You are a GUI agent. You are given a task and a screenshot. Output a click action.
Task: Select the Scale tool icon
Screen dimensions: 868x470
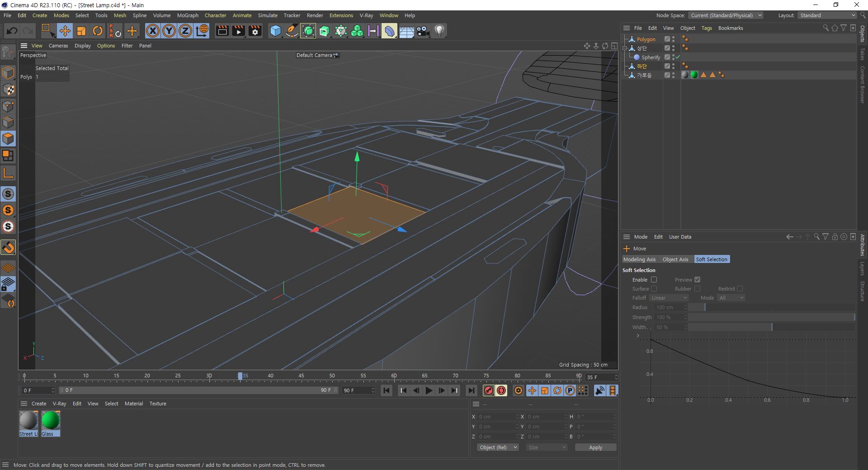pyautogui.click(x=81, y=31)
